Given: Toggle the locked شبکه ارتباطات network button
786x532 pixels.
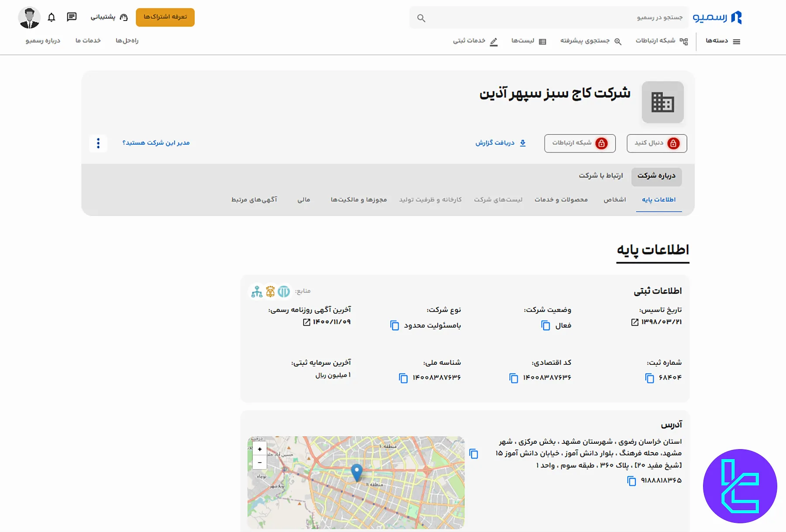Looking at the screenshot, I should pos(579,143).
